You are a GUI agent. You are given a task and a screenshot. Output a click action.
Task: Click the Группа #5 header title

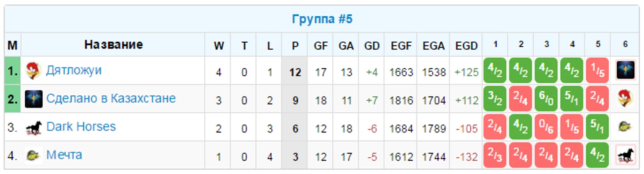point(322,19)
